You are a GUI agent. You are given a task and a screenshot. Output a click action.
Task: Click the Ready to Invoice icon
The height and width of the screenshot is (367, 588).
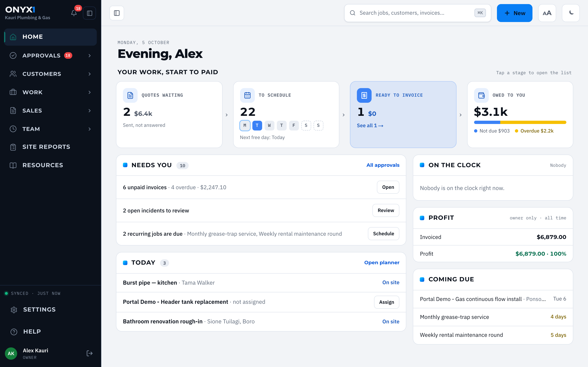tap(364, 95)
